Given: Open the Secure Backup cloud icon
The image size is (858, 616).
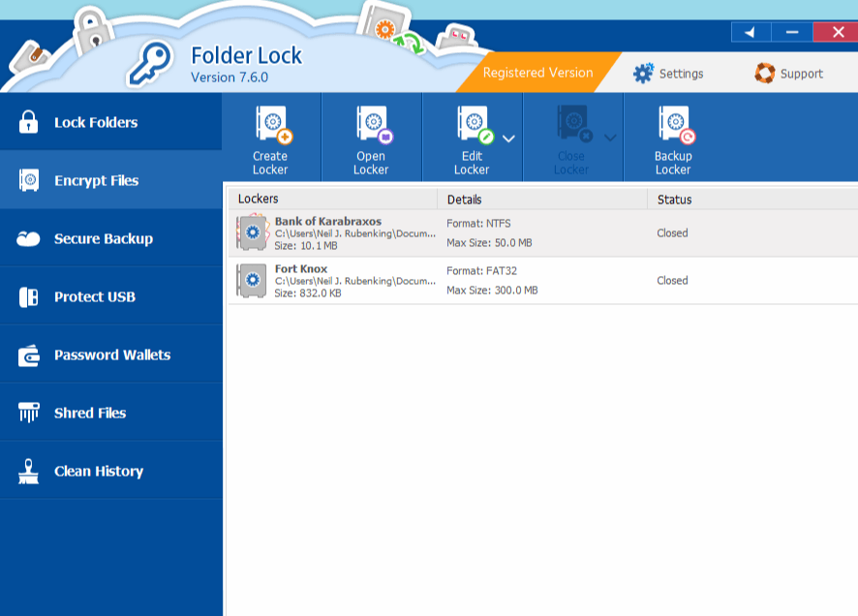Looking at the screenshot, I should 28,238.
